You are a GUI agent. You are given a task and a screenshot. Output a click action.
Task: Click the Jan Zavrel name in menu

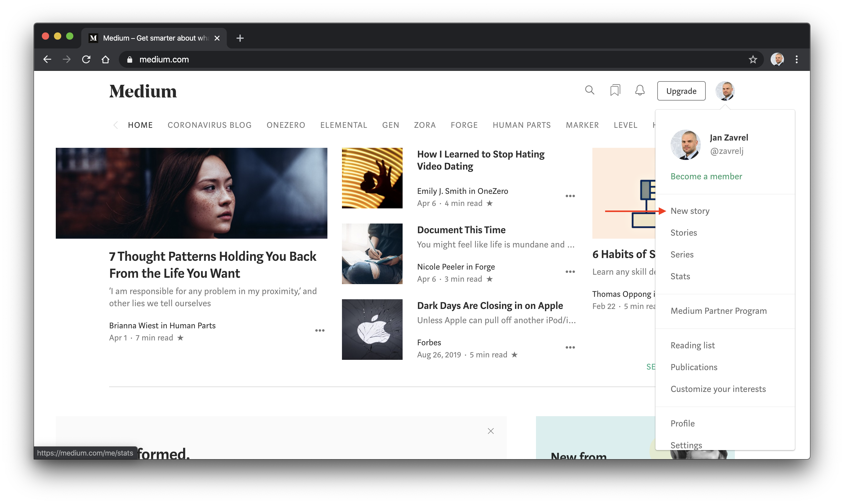click(728, 138)
